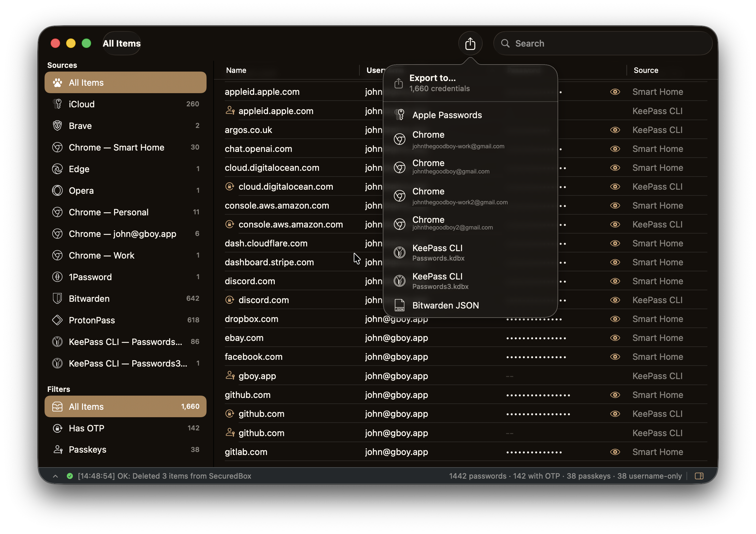Select the Edge browser source
This screenshot has height=534, width=756.
(79, 169)
